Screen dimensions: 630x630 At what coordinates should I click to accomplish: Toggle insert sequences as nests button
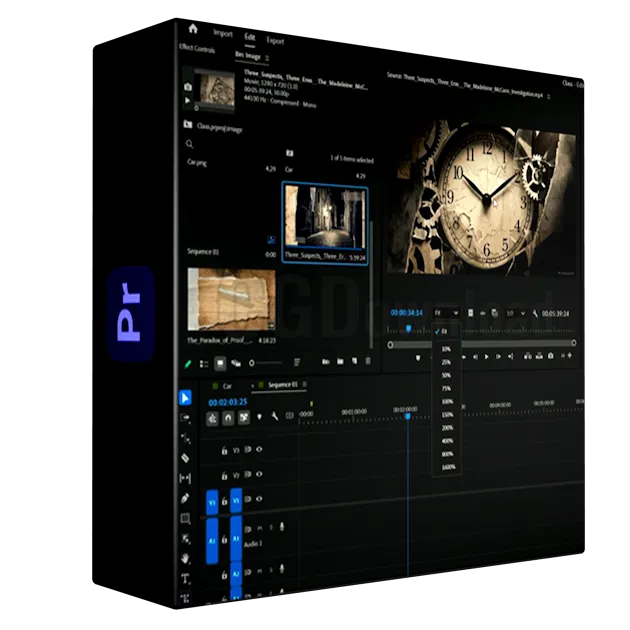click(212, 419)
